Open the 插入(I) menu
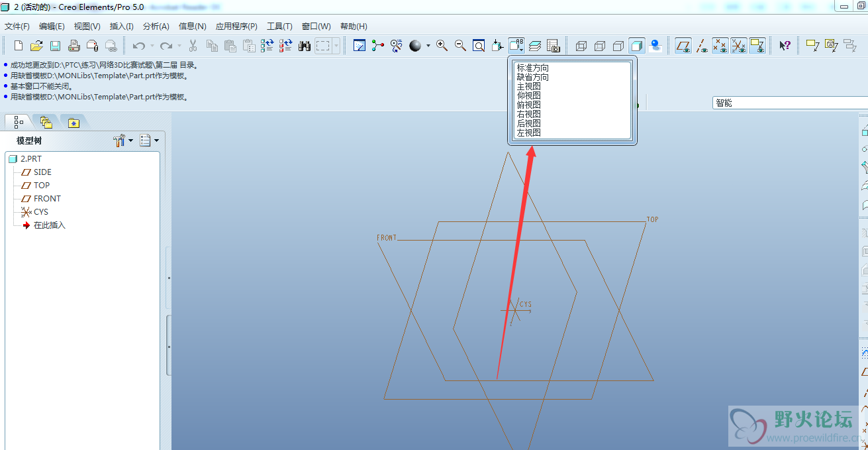The height and width of the screenshot is (450, 868). click(122, 27)
